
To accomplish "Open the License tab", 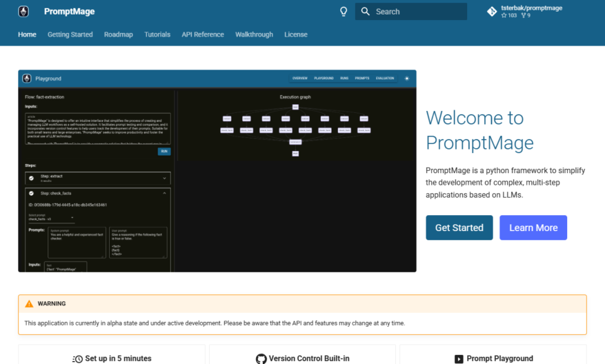I will [x=296, y=34].
